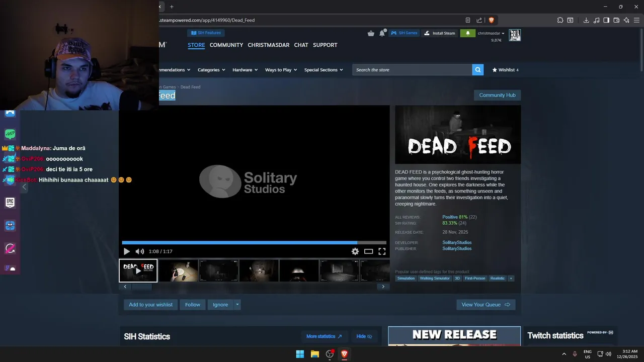The height and width of the screenshot is (362, 644).
Task: Expand Special Sections dropdown
Action: (324, 70)
